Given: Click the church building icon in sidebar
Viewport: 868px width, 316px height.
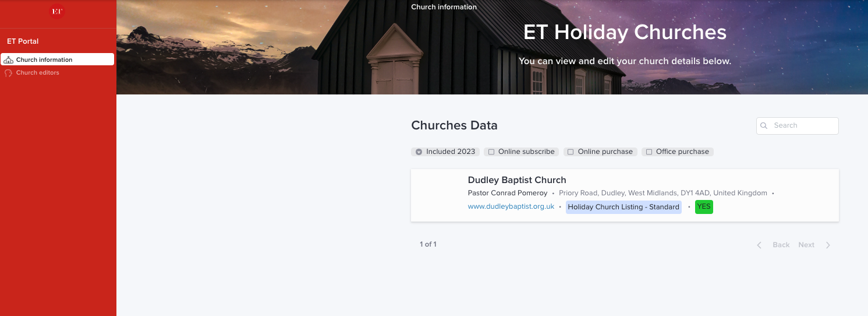Looking at the screenshot, I should point(8,60).
